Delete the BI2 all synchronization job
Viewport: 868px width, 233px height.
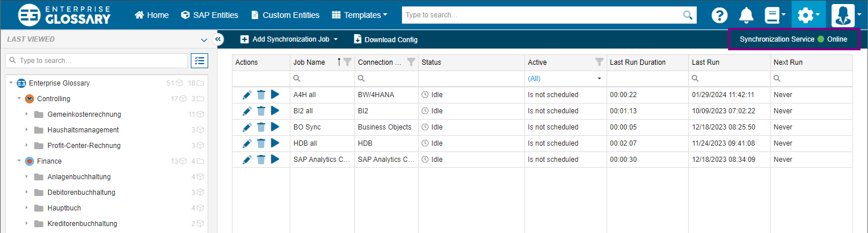(x=261, y=110)
